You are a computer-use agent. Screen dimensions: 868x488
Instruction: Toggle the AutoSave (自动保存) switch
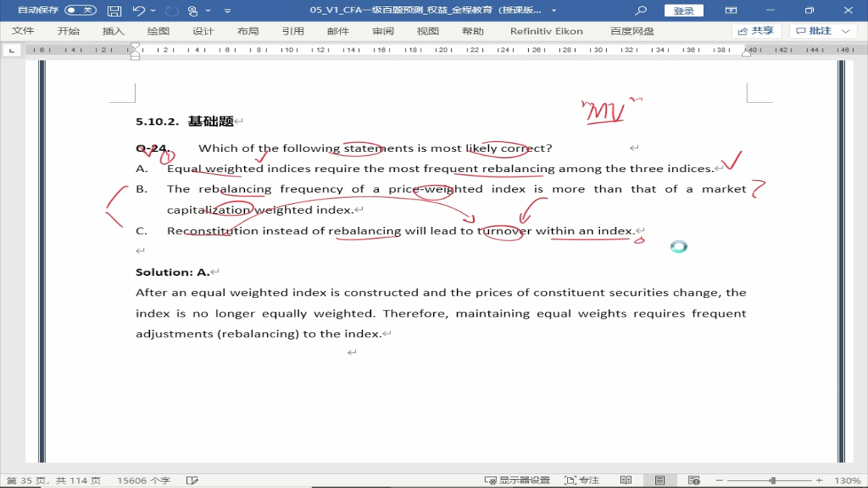click(80, 10)
